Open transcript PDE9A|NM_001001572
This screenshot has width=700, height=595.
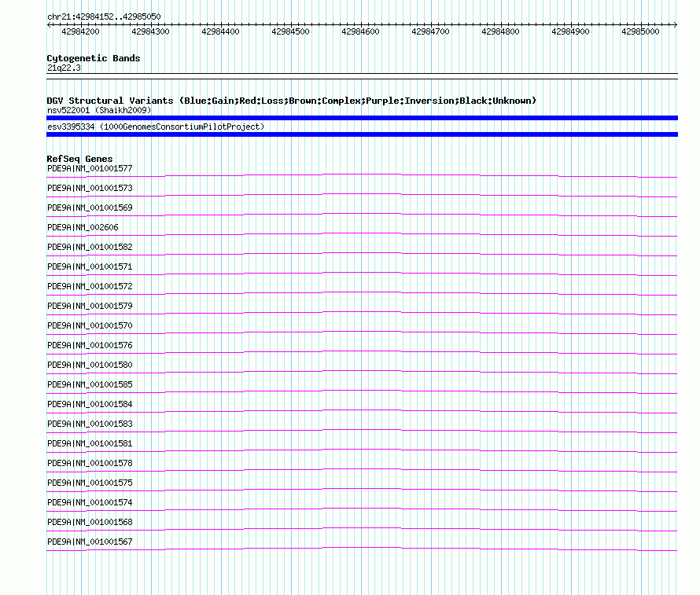pos(90,286)
